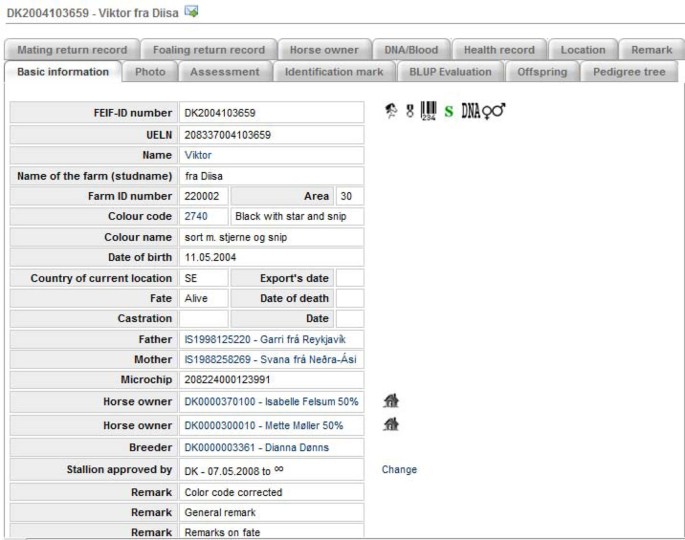Screen dimensions: 685x540
Task: Click the Microchip number field
Action: (x=270, y=380)
